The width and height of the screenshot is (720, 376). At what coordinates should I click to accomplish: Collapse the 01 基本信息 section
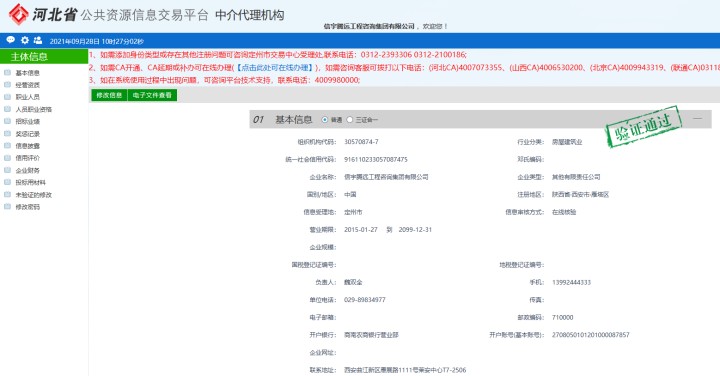[x=698, y=119]
